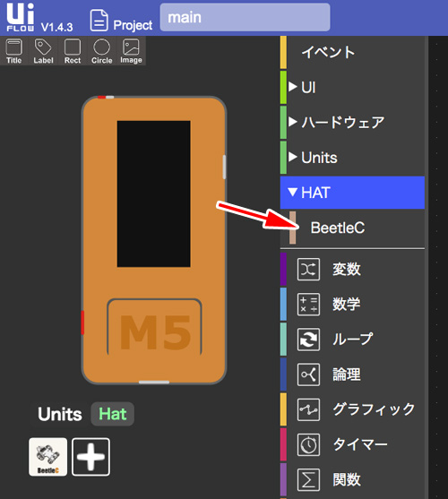Select BeetleC under HAT
This screenshot has height=499, width=448.
click(337, 228)
